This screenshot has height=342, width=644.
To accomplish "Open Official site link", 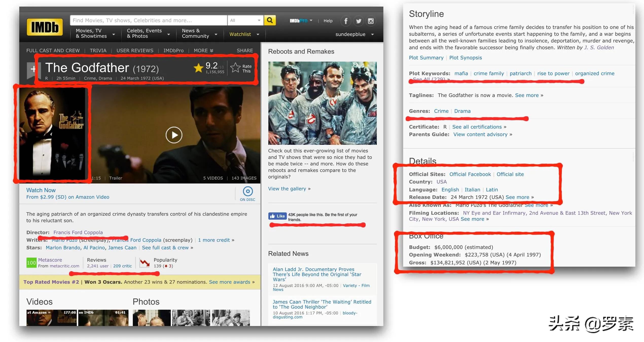I will click(x=510, y=174).
